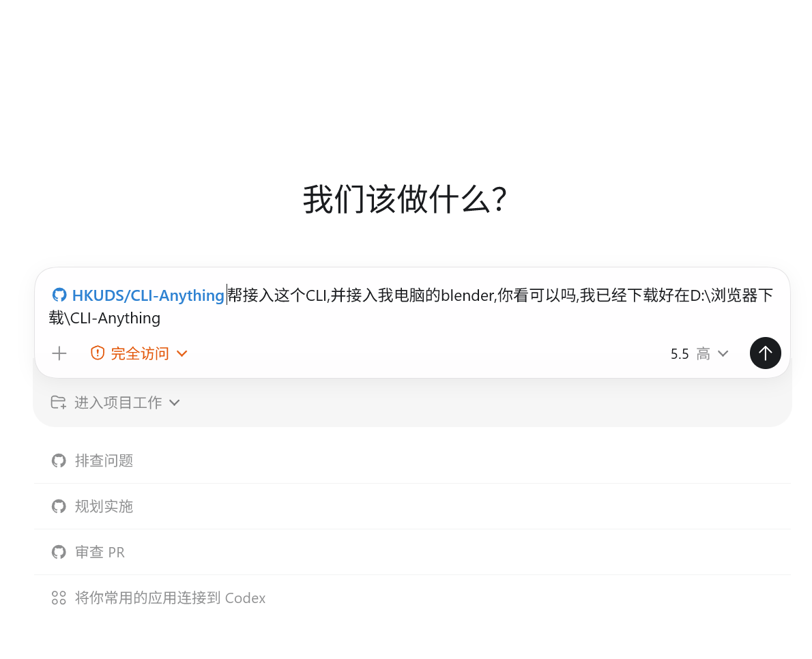Select the 规划实施 suggestion
Image resolution: width=812 pixels, height=659 pixels.
point(412,506)
